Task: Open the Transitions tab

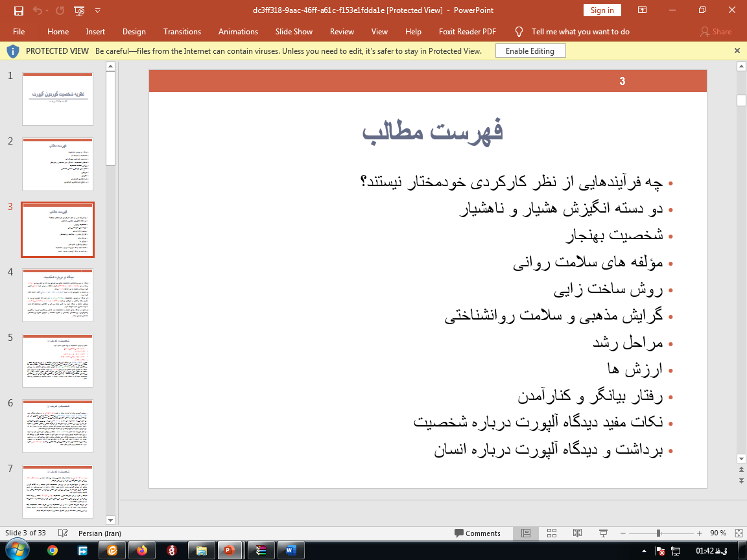Action: pyautogui.click(x=182, y=31)
